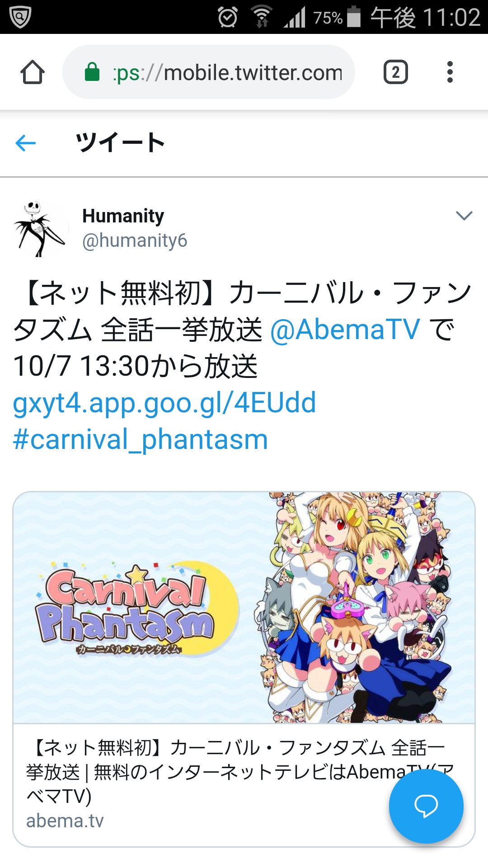Go back using the blue arrow
The image size is (488, 868).
(25, 143)
